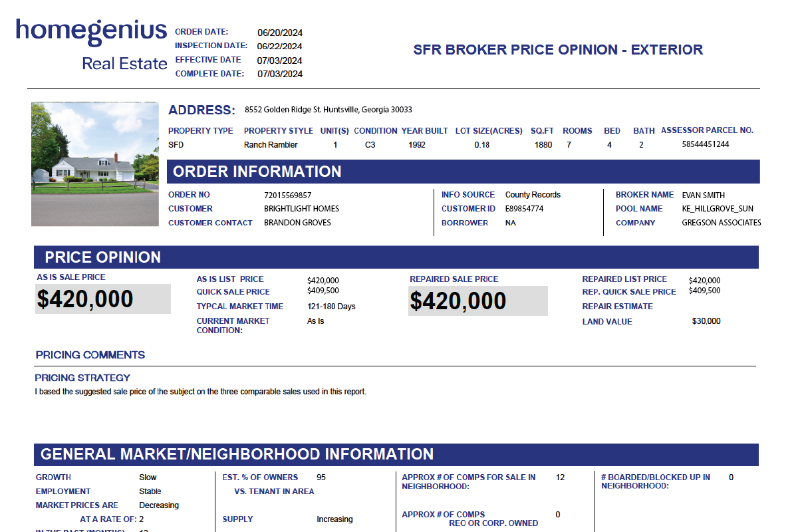
Task: Click the Order Information section header
Action: coord(257,172)
